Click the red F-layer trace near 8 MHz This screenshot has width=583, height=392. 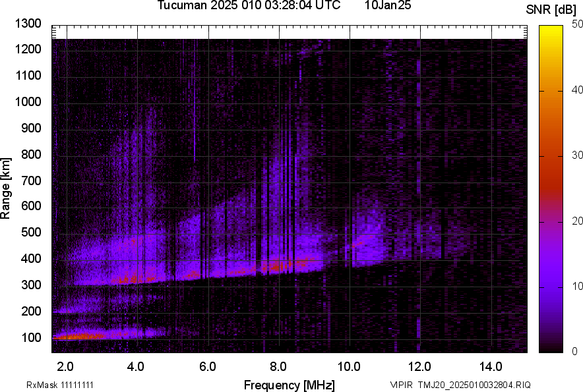(280, 266)
